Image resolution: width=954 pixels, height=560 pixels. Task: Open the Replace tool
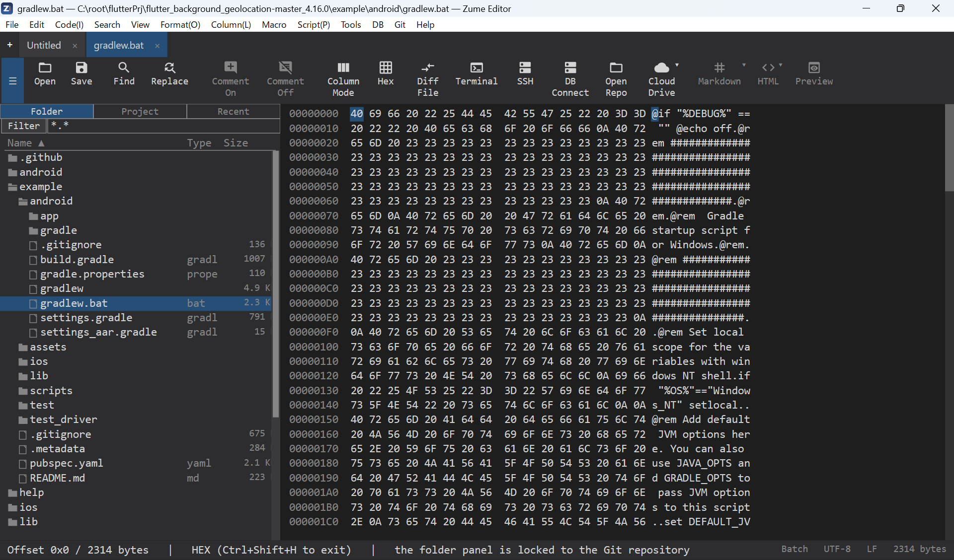click(169, 74)
